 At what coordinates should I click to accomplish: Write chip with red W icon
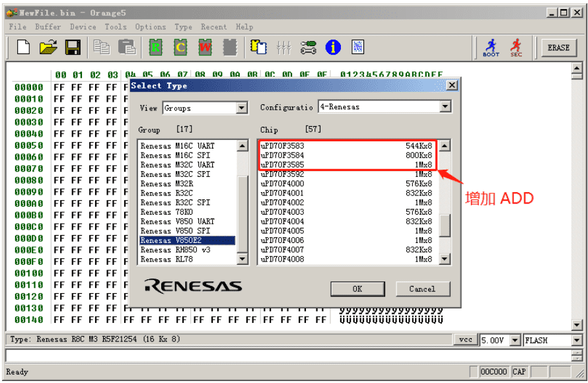(205, 48)
